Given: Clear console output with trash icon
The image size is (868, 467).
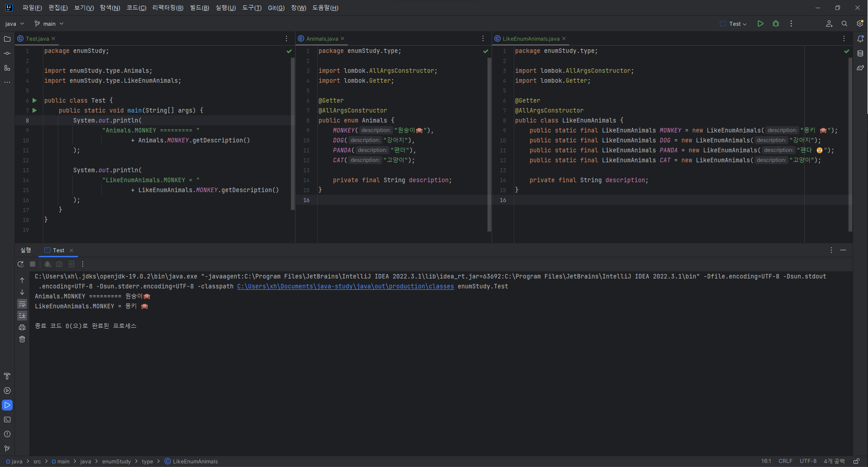Looking at the screenshot, I should point(22,339).
